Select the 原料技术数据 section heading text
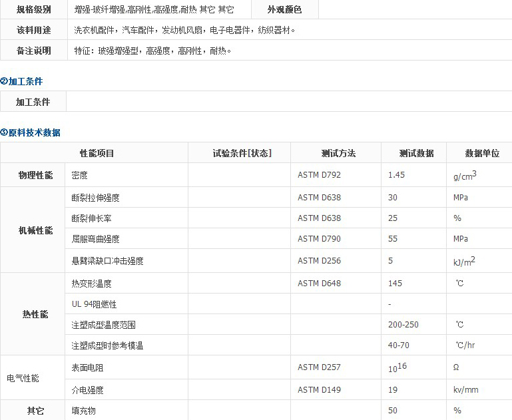The height and width of the screenshot is (420, 512). click(34, 132)
